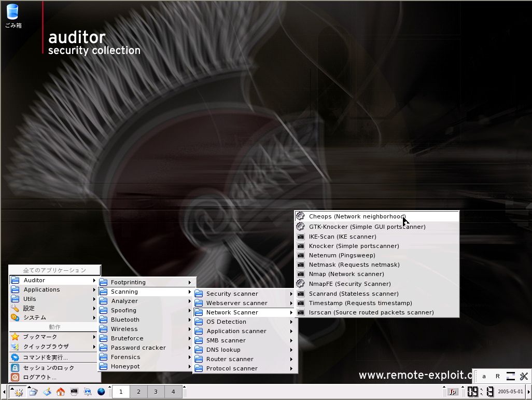Click the 'R' input mode indicator
532x400 pixels.
(498, 376)
